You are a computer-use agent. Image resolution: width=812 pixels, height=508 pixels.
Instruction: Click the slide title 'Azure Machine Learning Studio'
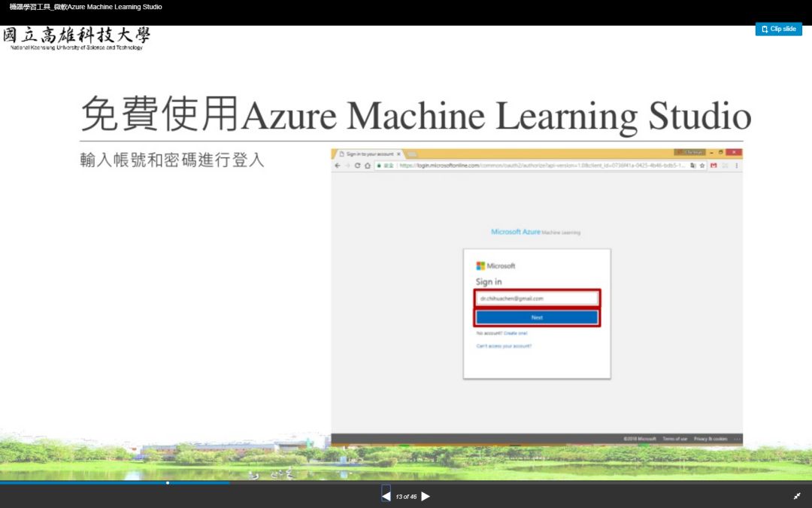497,115
